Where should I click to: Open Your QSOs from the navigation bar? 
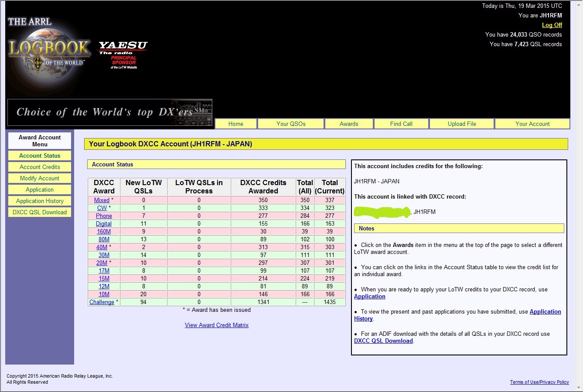291,124
